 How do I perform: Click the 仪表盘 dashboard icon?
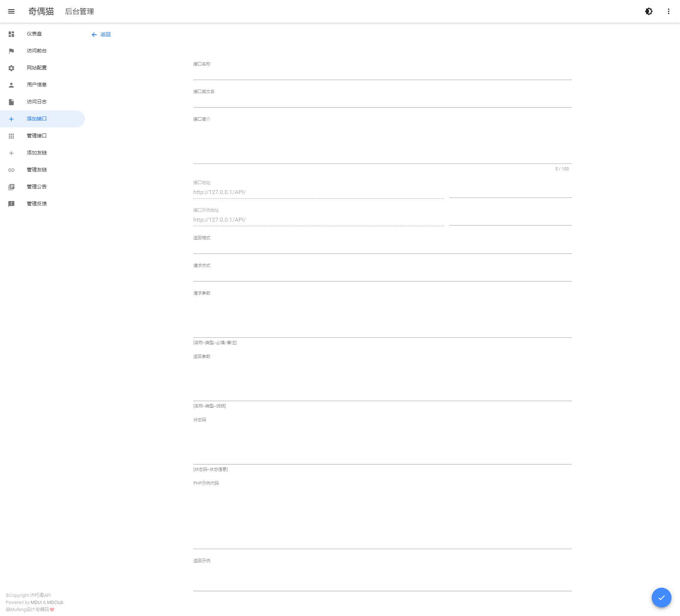(x=11, y=34)
